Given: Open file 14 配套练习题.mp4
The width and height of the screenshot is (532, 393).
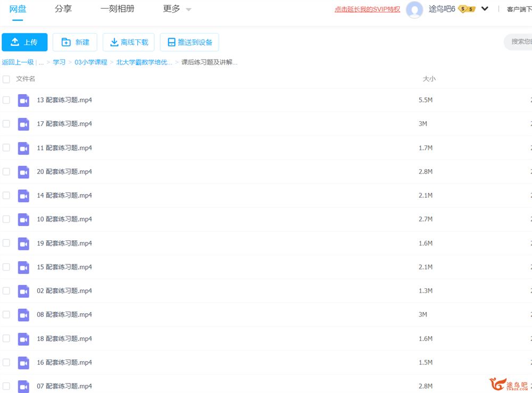Looking at the screenshot, I should click(x=64, y=195).
